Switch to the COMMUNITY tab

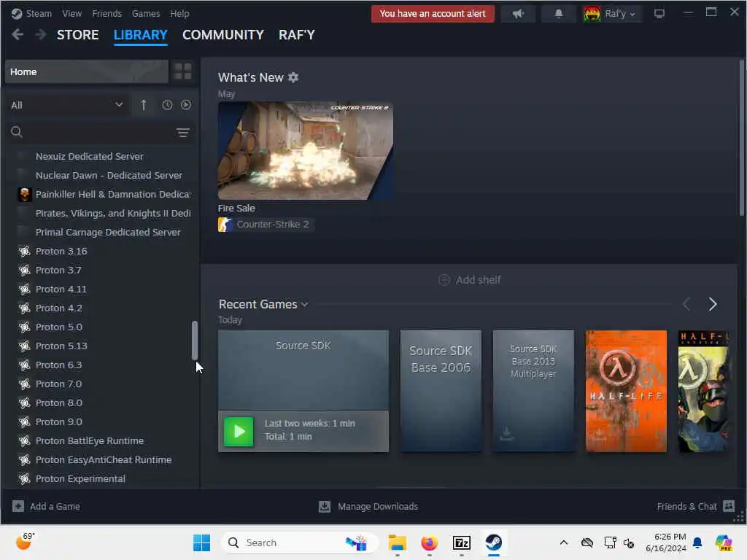tap(223, 35)
